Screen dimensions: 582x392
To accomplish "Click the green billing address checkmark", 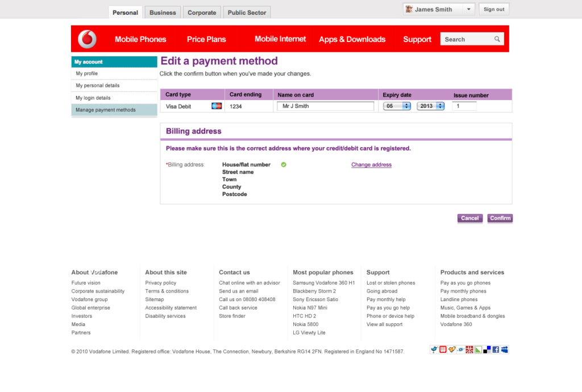I will click(284, 165).
